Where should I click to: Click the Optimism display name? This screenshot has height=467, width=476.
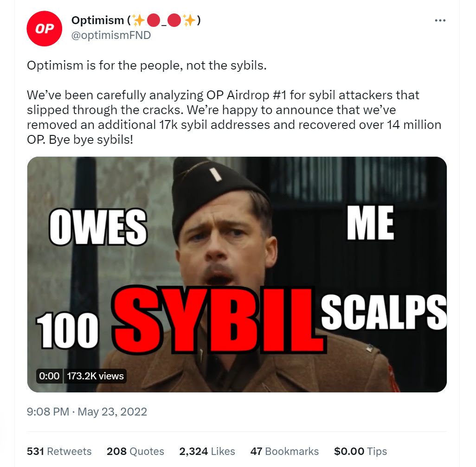(97, 20)
